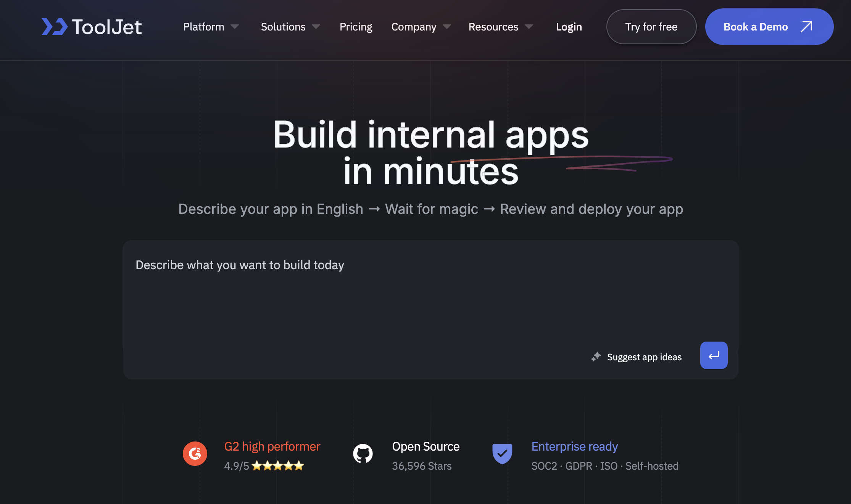Viewport: 851px width, 504px height.
Task: Click the arrow icon in Book a Demo
Action: click(806, 27)
